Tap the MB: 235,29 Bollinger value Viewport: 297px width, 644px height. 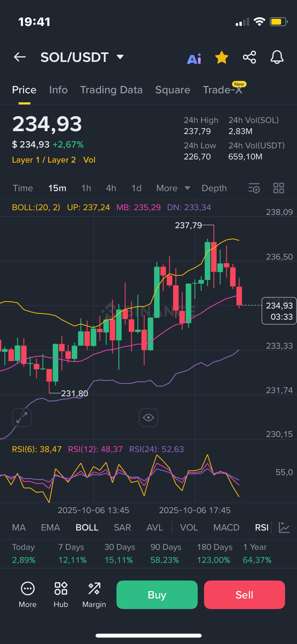138,208
